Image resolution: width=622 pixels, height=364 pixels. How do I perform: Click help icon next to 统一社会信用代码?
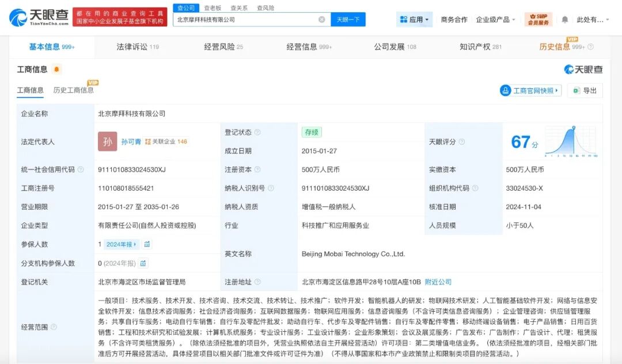(x=81, y=169)
